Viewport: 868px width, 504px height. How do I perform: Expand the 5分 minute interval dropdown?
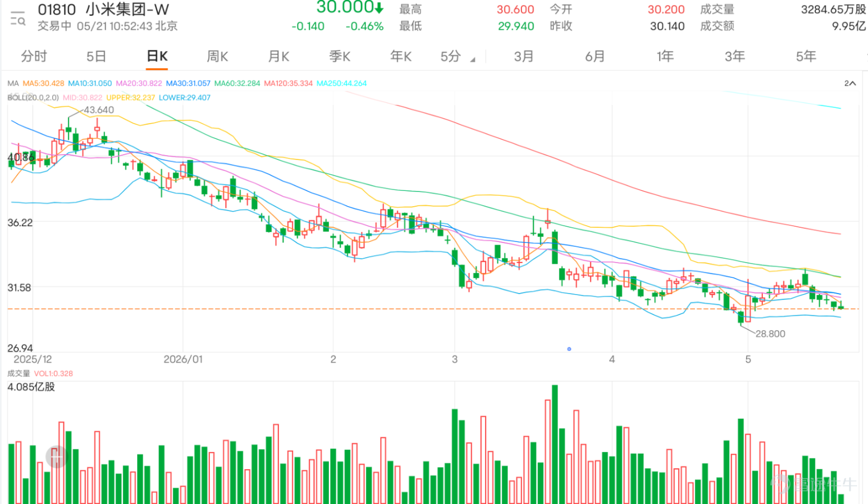(457, 56)
